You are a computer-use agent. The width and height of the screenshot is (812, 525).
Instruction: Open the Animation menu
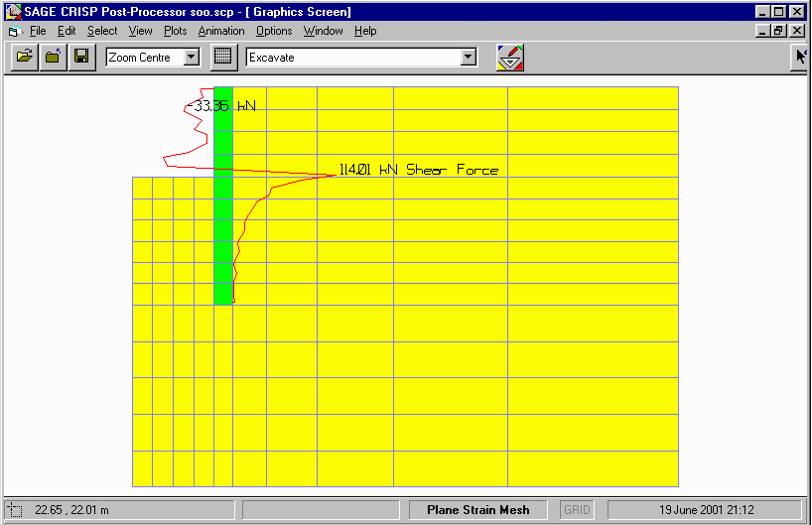click(x=221, y=31)
